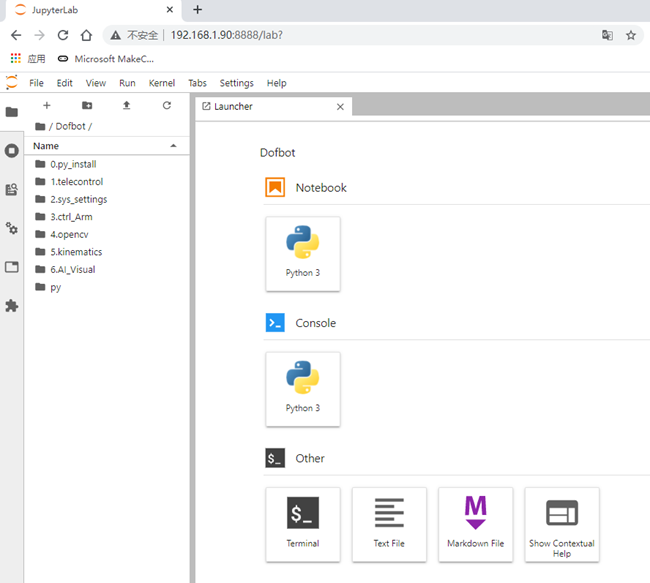Create a new Markdown File
This screenshot has height=583, width=650.
coord(475,523)
